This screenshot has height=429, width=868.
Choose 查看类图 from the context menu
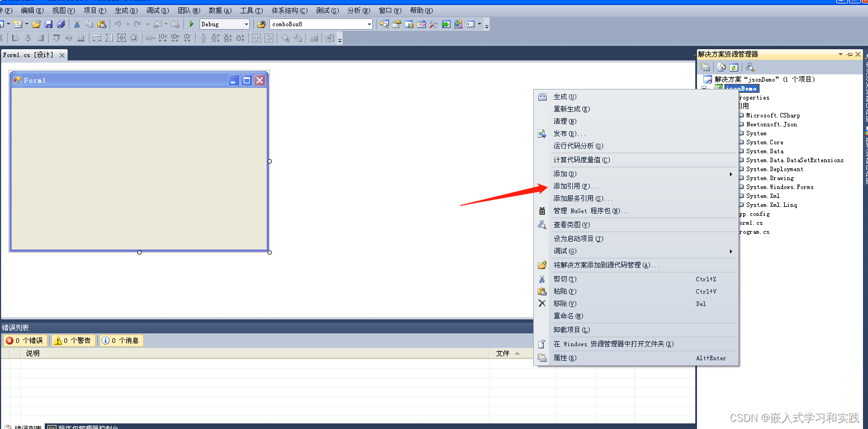click(636, 225)
